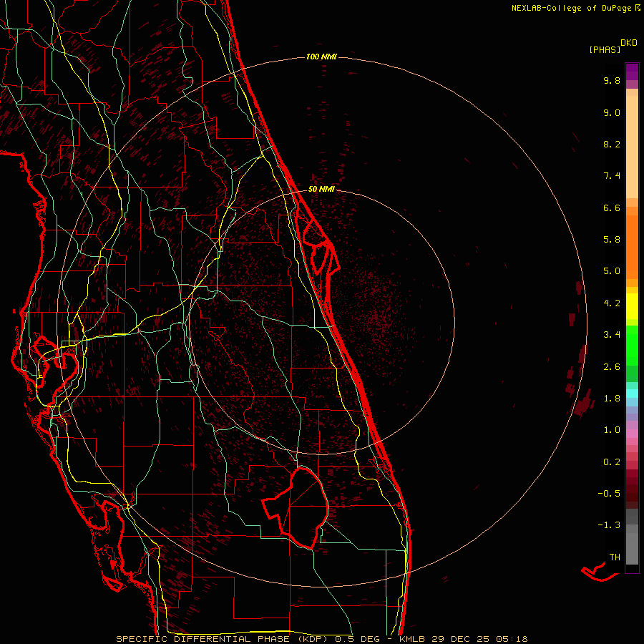Click the 5.0 value on color scale
This screenshot has width=644, height=644.
[612, 271]
